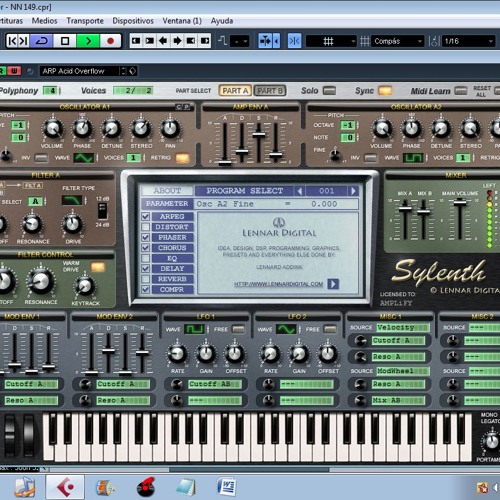
Task: Toggle the ARPEG checkbox
Action: [145, 216]
